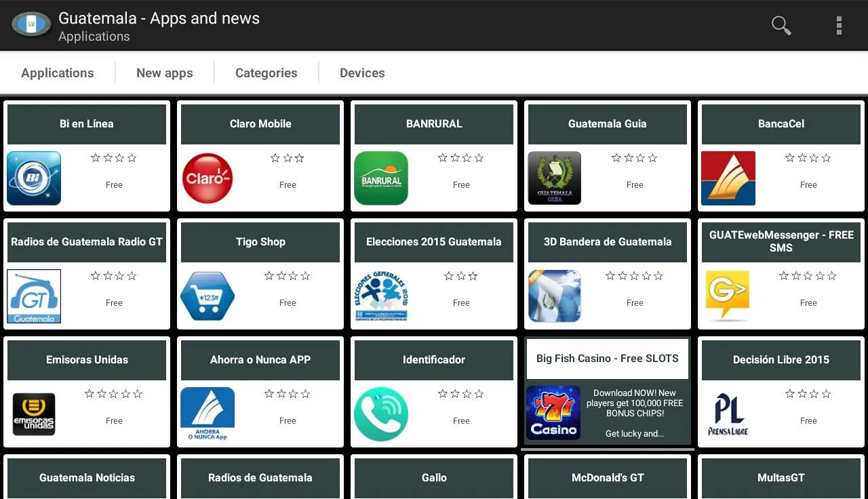The image size is (868, 499).
Task: Open the Claro red circle icon
Action: 208,178
